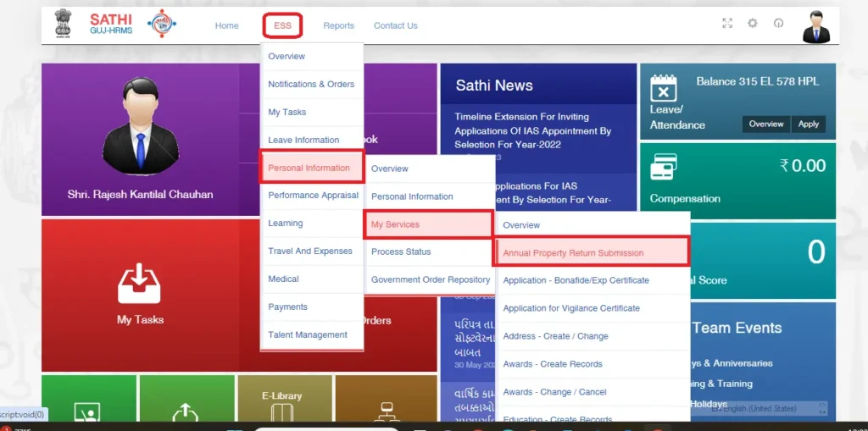Select Payments menu item
The image size is (868, 431).
(x=312, y=307)
